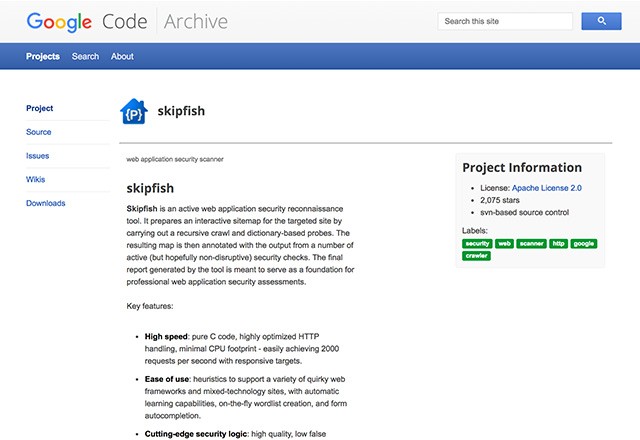Open the About page
Viewport: 640px width, 440px height.
pyautogui.click(x=122, y=56)
